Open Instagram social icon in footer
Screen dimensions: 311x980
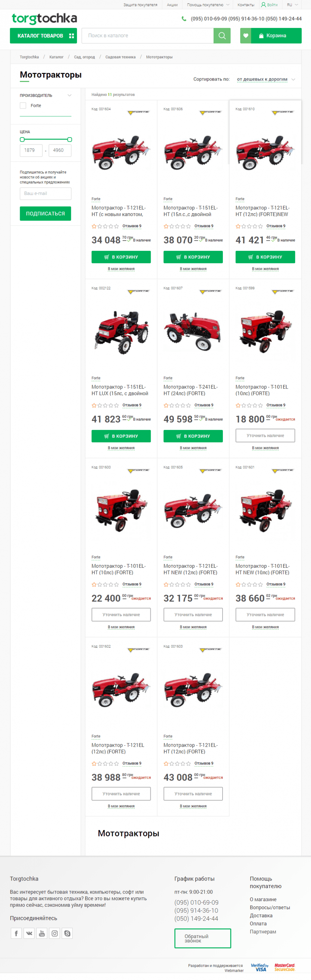point(55,933)
